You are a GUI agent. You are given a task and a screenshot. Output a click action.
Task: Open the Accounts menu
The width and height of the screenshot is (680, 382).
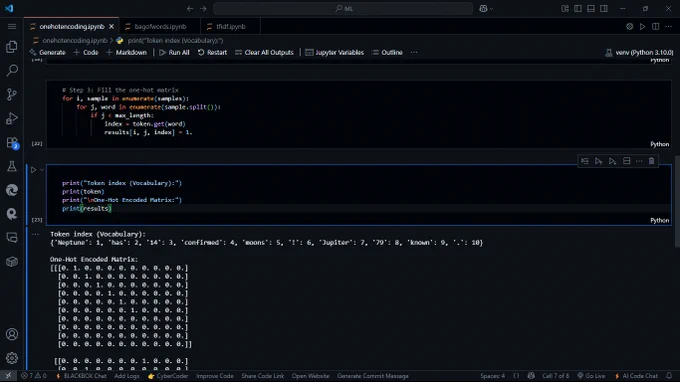[12, 334]
